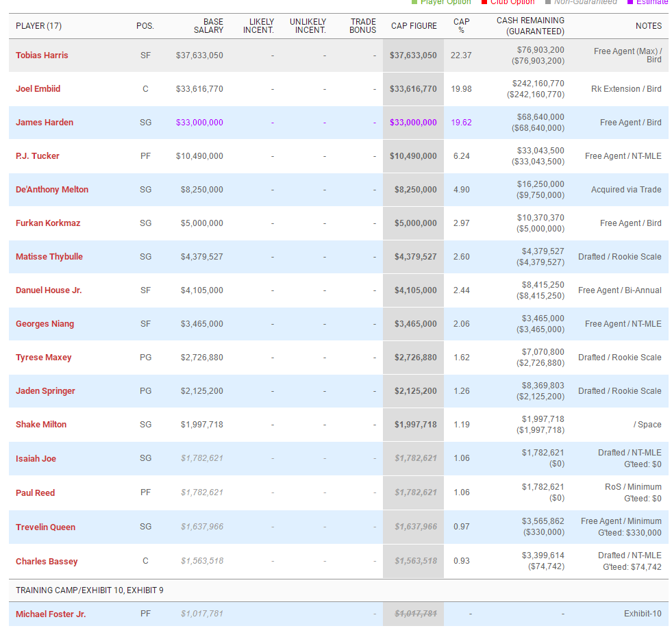Click Michael Foster Jr. note Exhibit-10
Viewport: 672px width, 637px height.
tap(643, 614)
